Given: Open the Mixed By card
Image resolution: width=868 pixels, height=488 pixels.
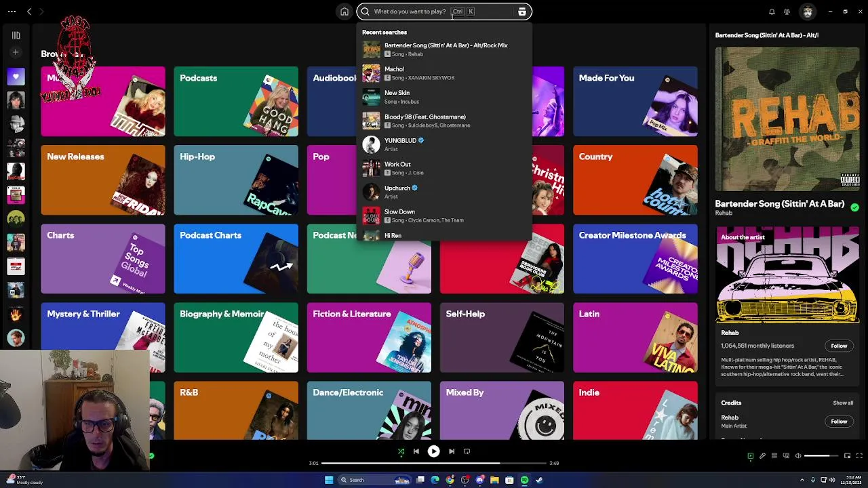Looking at the screenshot, I should [502, 410].
